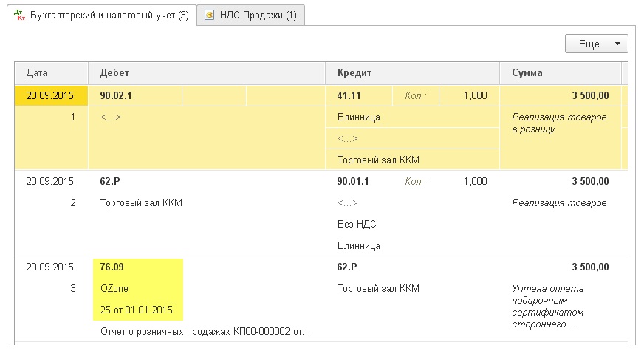This screenshot has height=351, width=644.
Task: Switch to the НДС Продажи (1) tab
Action: click(251, 16)
